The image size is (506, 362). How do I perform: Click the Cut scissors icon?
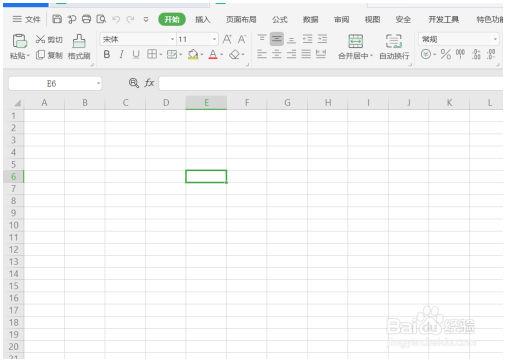click(40, 39)
